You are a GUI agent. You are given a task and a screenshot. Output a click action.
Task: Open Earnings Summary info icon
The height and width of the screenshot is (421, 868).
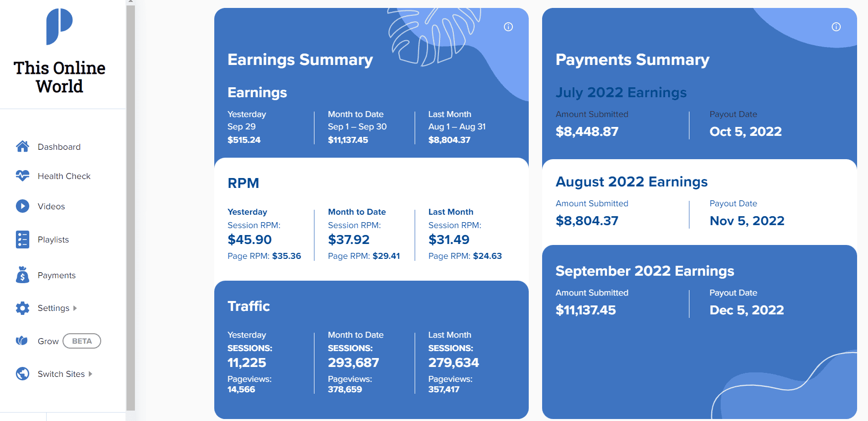tap(508, 27)
